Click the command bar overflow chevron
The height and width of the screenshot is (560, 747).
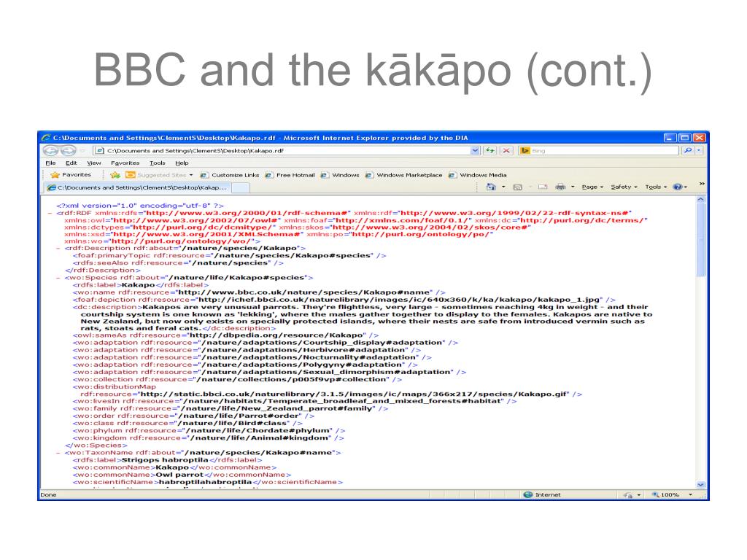[x=701, y=183]
